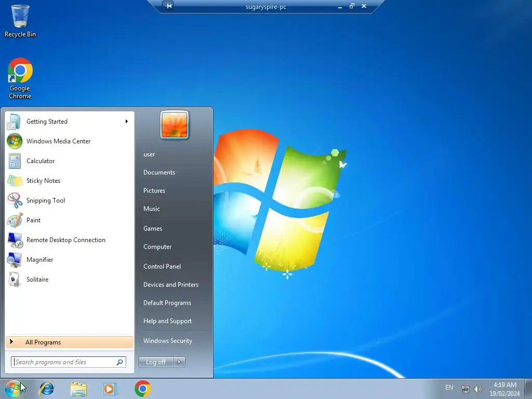Open Pictures library
Screen dimensions: 532x399
[154, 191]
